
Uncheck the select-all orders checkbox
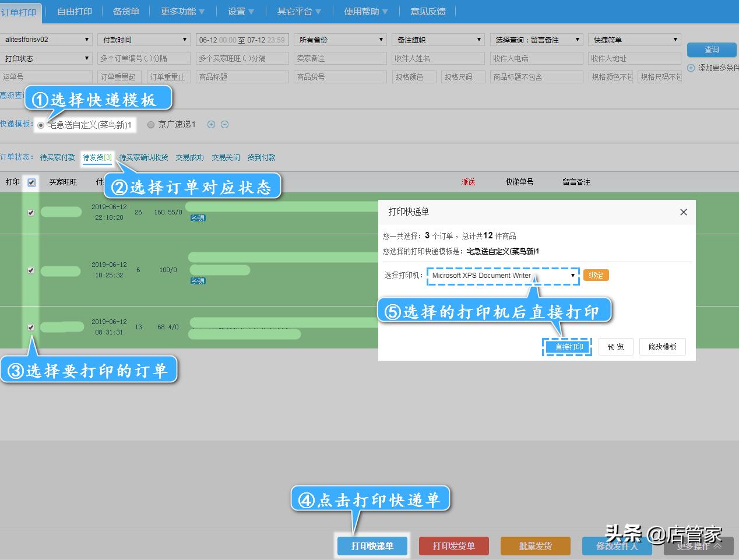[31, 182]
